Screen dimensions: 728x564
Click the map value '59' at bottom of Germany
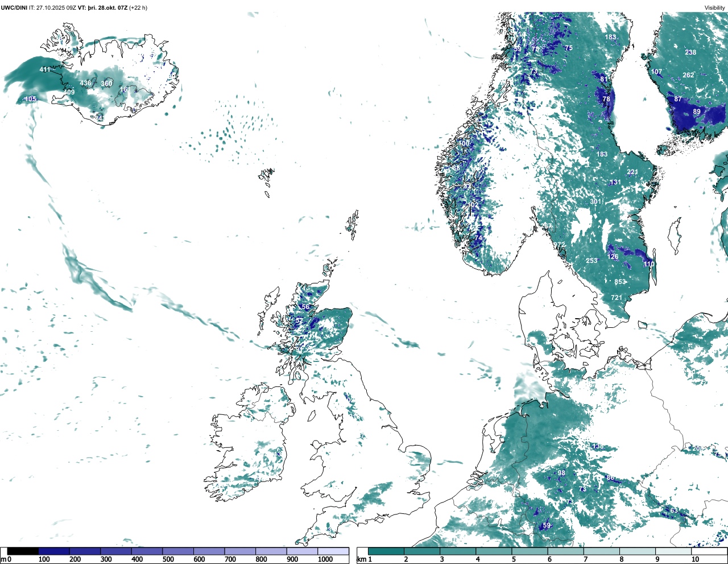pos(547,525)
